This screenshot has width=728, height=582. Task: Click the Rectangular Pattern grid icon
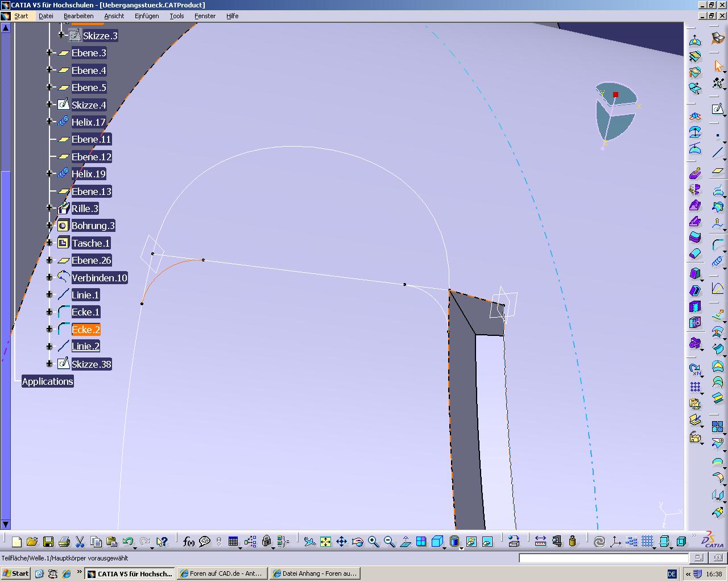(695, 387)
